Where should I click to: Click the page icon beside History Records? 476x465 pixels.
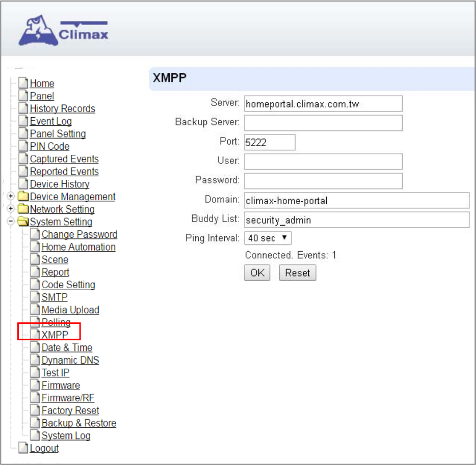pos(23,108)
